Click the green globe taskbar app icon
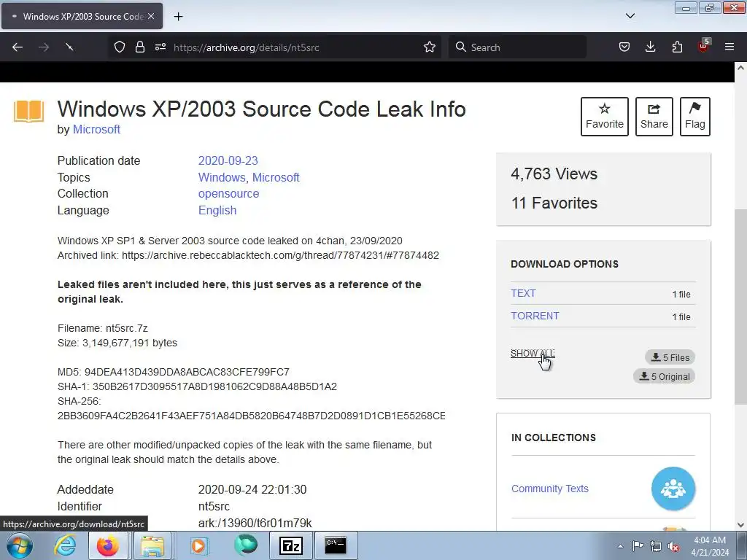Image resolution: width=747 pixels, height=560 pixels. point(246,545)
